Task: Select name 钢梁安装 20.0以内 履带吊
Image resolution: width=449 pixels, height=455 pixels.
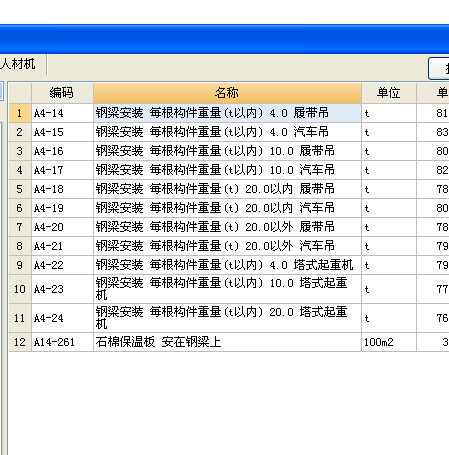Action: coord(227,189)
